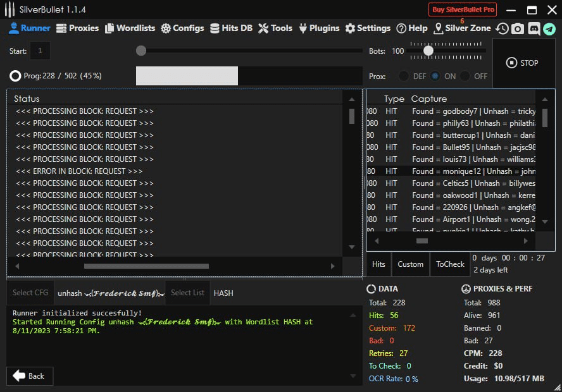This screenshot has height=392, width=562.
Task: Open the Telegram paper plane icon
Action: [549, 28]
